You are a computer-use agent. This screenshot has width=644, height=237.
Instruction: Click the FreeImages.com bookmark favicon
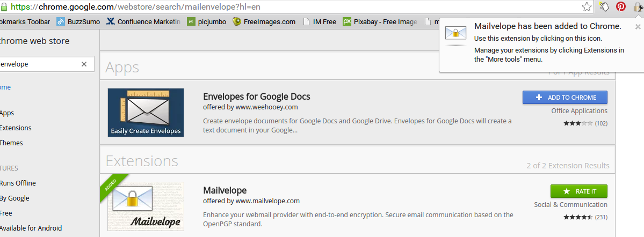pos(236,22)
